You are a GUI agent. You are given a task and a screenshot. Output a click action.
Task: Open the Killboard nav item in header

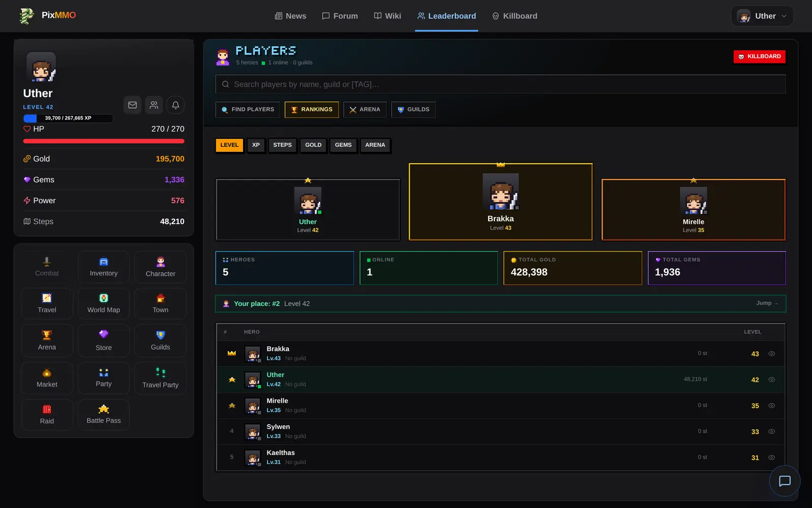coord(515,16)
